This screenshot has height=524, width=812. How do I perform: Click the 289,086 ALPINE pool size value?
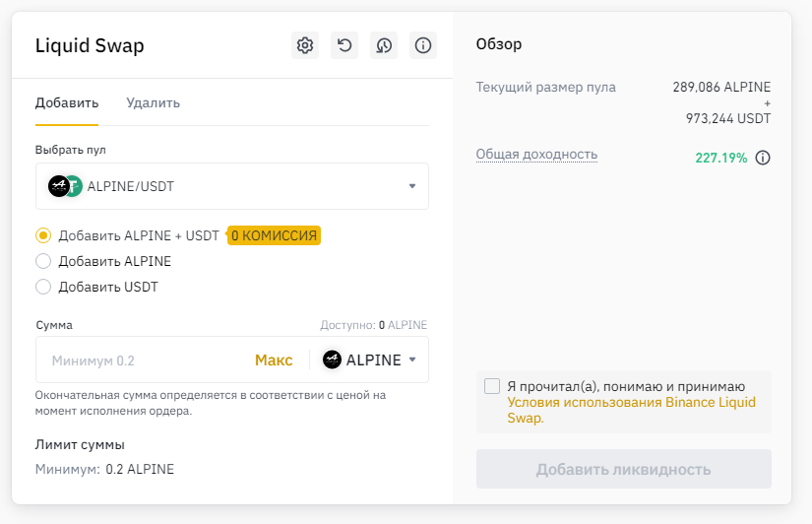pyautogui.click(x=721, y=87)
